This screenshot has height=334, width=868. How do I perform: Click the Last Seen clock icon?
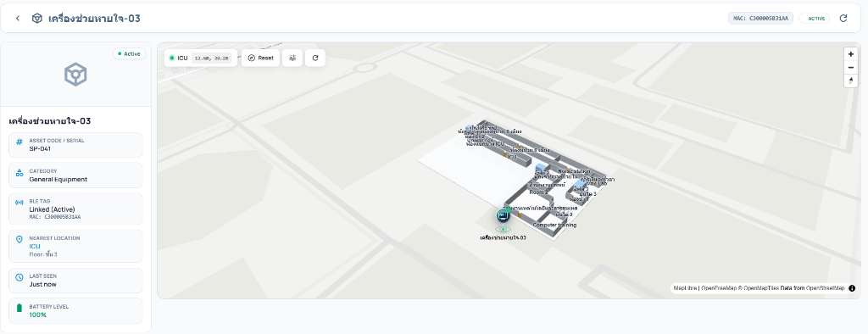tap(19, 277)
